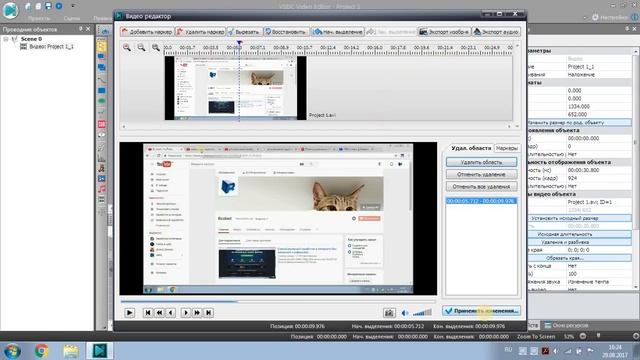Click the Добавить маркер button
640x360 pixels.
(147, 31)
